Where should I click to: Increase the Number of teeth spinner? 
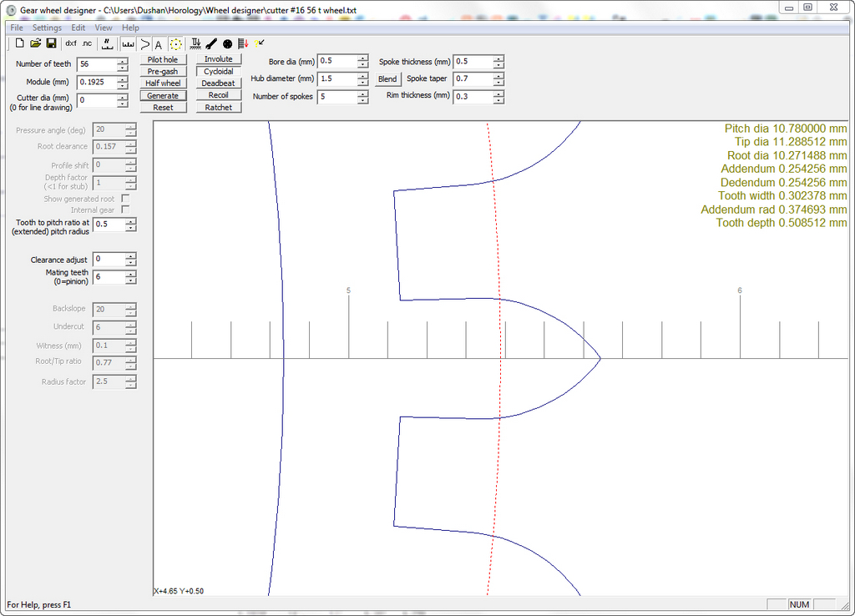click(x=122, y=60)
